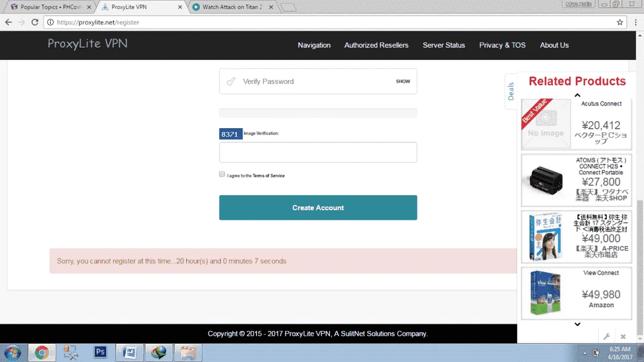Click the 8371 captcha image
The image size is (644, 362).
point(230,134)
